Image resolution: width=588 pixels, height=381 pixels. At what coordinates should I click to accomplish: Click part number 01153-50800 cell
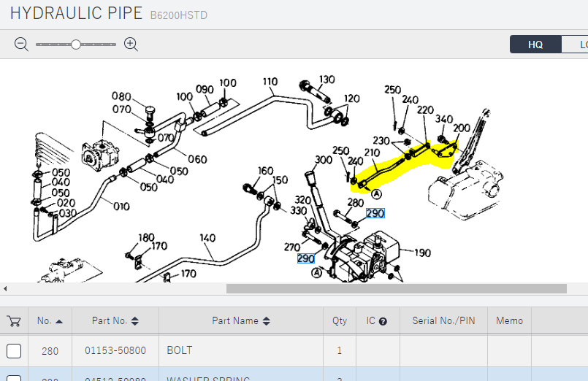click(x=115, y=350)
